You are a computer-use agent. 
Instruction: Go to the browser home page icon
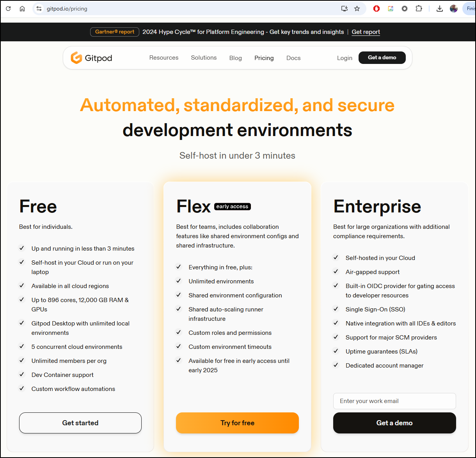pyautogui.click(x=22, y=9)
